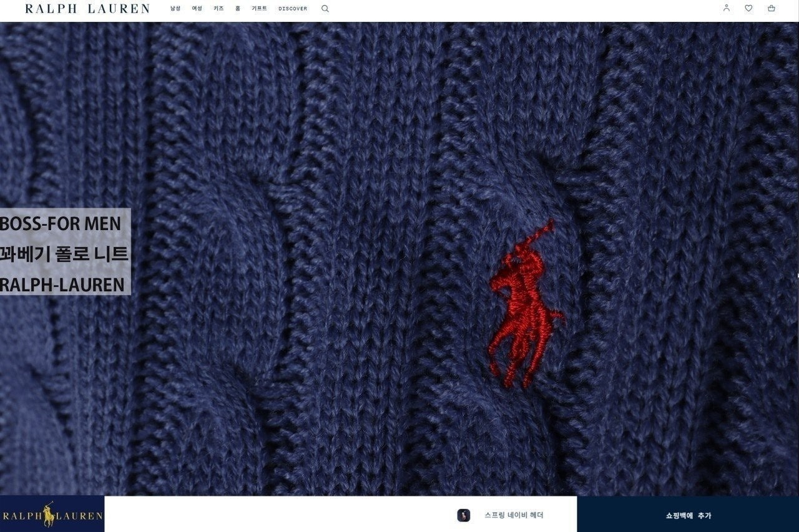Open the 홈 menu

point(237,9)
